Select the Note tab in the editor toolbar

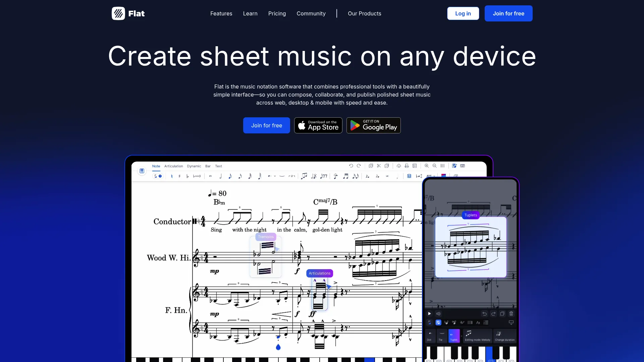(x=156, y=166)
